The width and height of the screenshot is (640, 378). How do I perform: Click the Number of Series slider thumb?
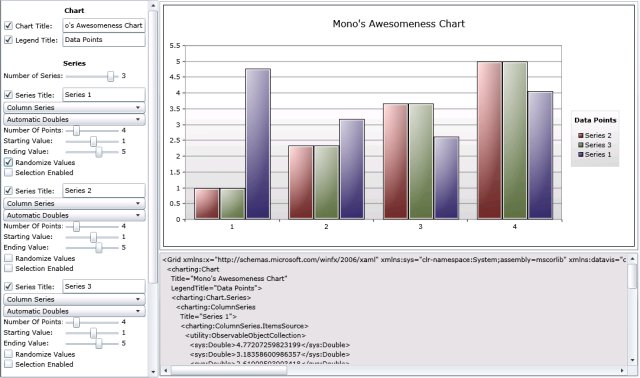tap(111, 76)
